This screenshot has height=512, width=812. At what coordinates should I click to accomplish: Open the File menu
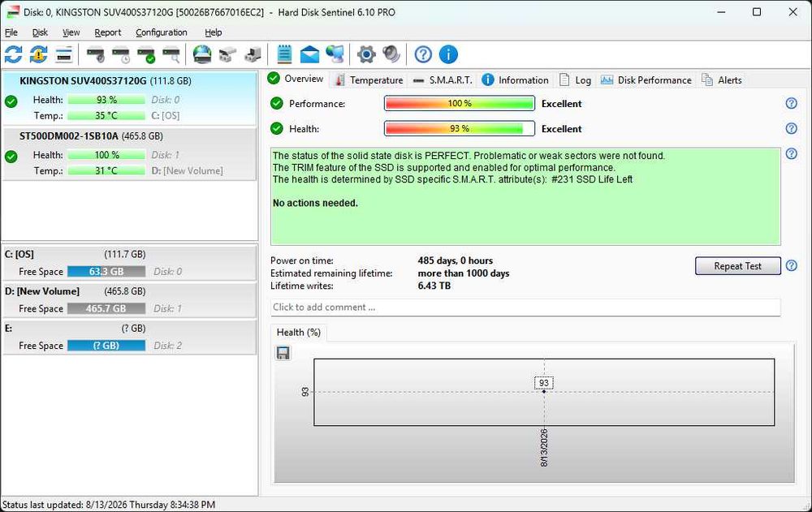pyautogui.click(x=11, y=32)
